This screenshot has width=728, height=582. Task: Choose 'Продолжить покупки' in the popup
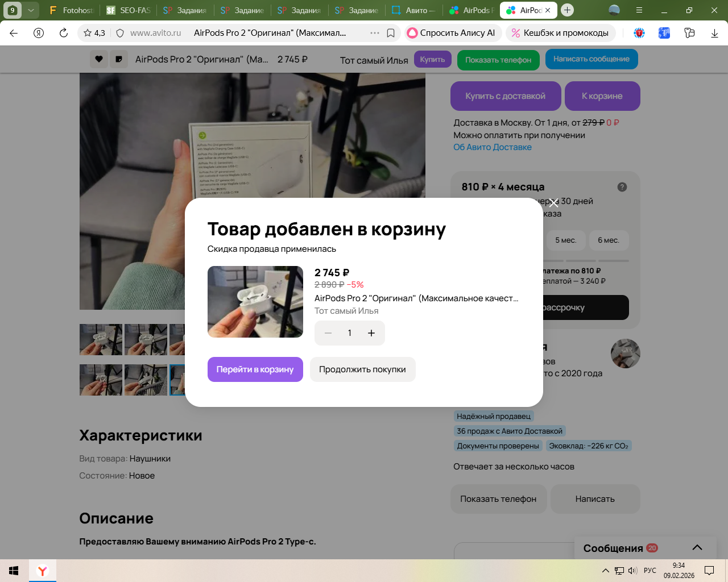[x=363, y=369]
